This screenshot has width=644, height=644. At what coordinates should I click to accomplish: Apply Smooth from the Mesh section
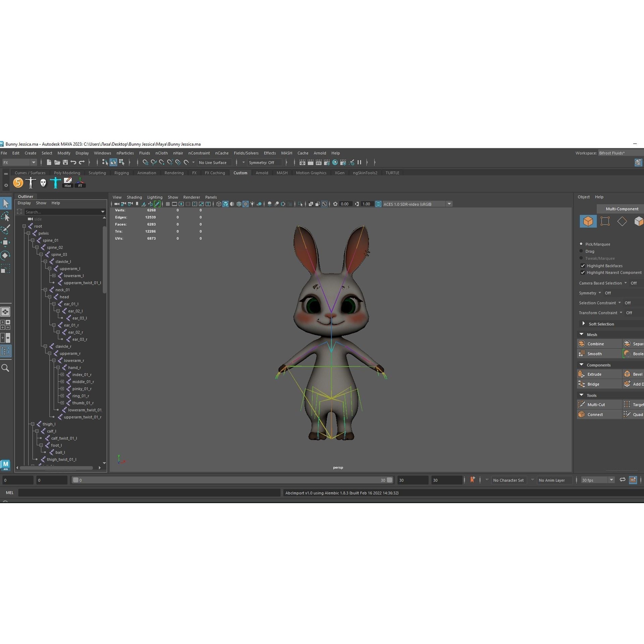pyautogui.click(x=594, y=354)
